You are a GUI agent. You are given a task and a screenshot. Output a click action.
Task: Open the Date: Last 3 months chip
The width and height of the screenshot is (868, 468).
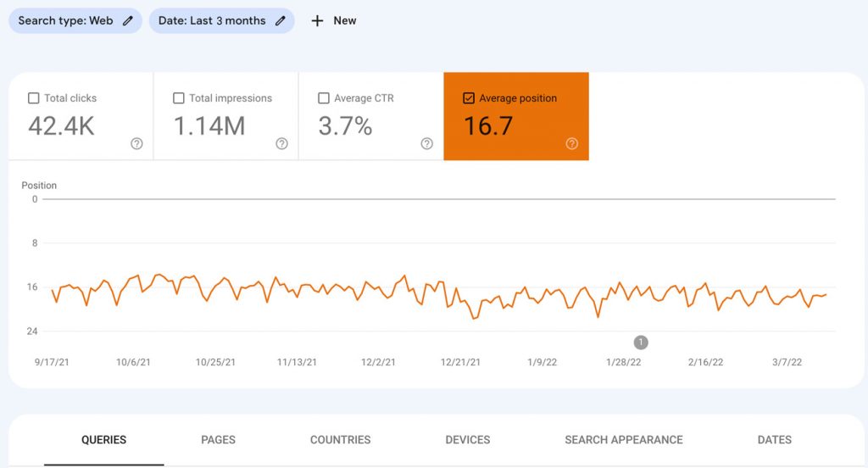212,21
